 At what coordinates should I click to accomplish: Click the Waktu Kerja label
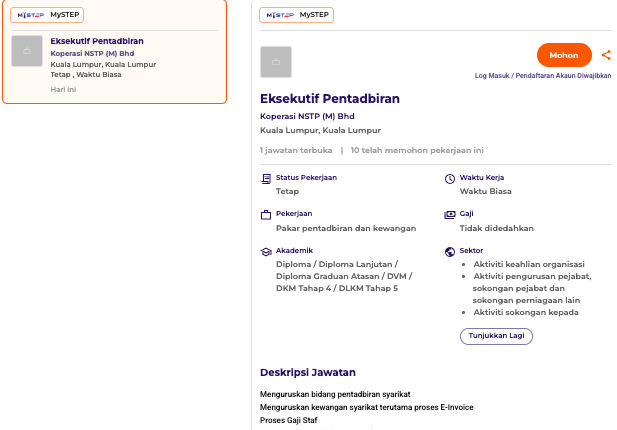(482, 177)
